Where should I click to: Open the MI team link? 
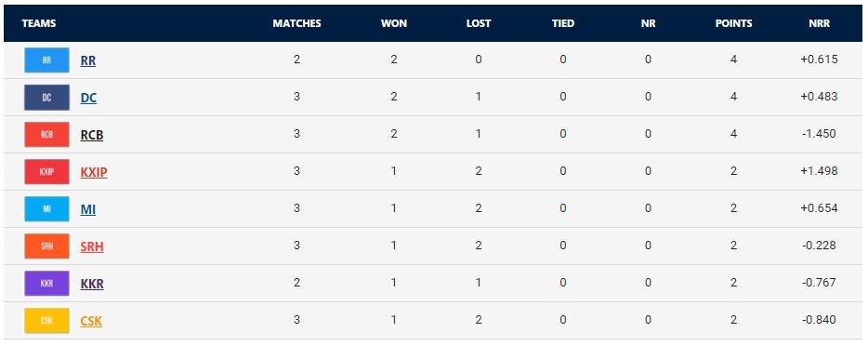[x=88, y=209]
